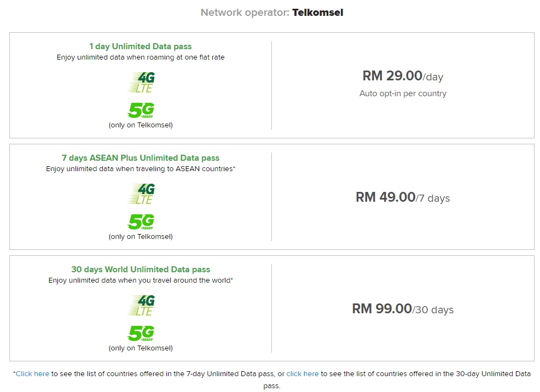The width and height of the screenshot is (540, 392).
Task: Click the '1 day Unlimited Data pass' title
Action: pos(141,46)
